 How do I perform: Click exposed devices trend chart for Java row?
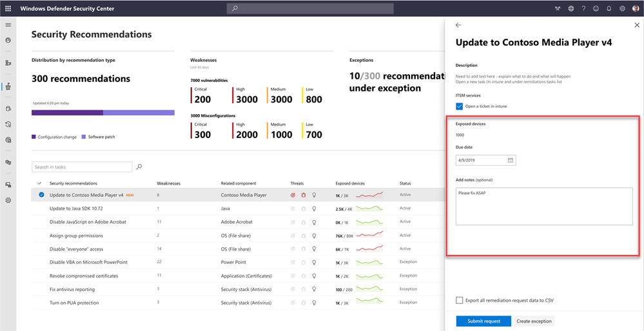[x=369, y=208]
